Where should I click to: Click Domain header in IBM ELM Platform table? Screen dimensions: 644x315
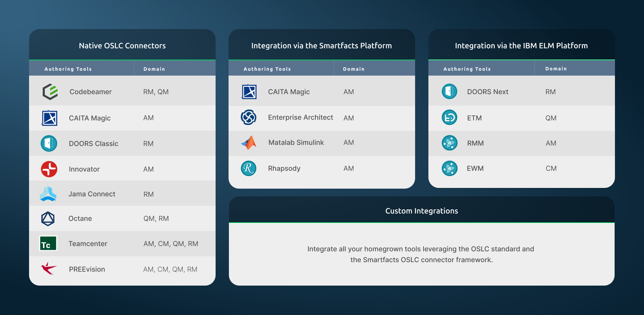pos(556,69)
